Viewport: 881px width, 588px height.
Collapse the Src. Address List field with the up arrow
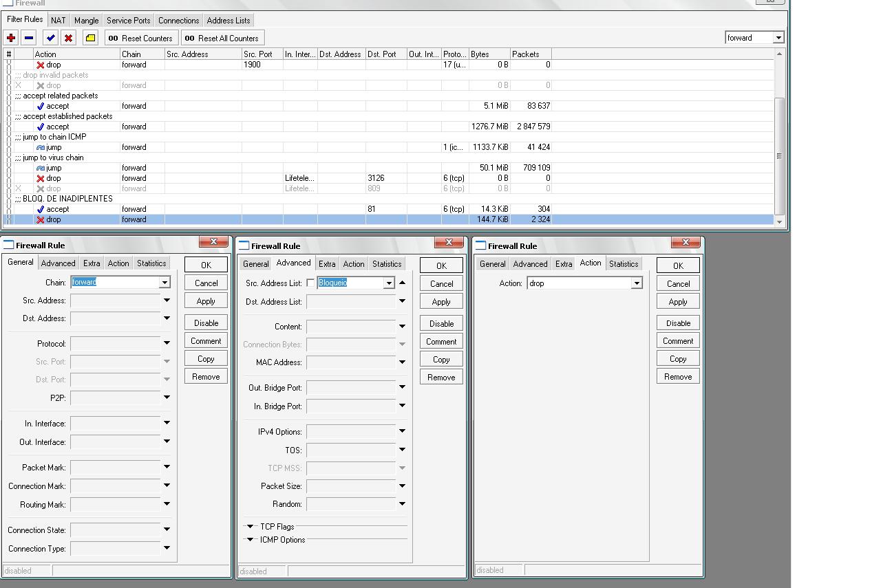(402, 282)
